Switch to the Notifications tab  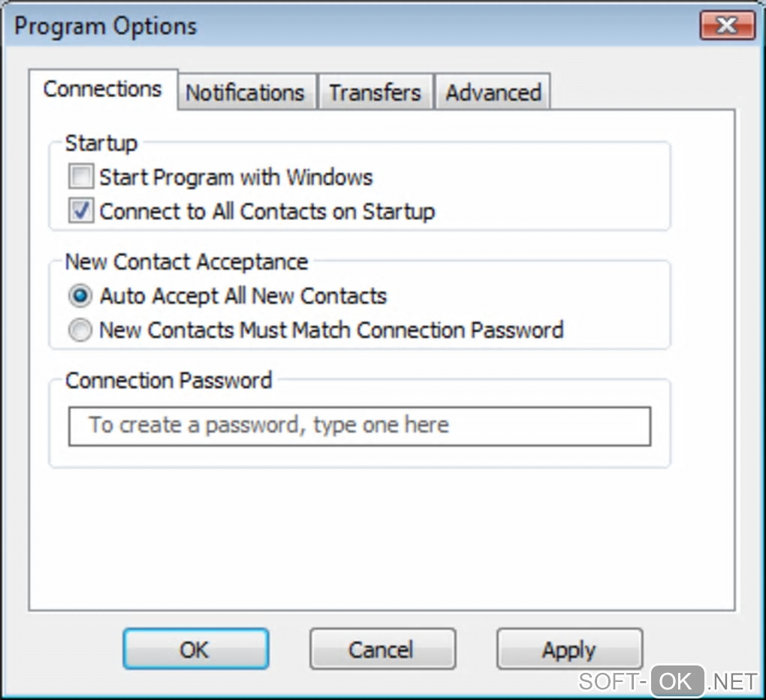pyautogui.click(x=245, y=92)
